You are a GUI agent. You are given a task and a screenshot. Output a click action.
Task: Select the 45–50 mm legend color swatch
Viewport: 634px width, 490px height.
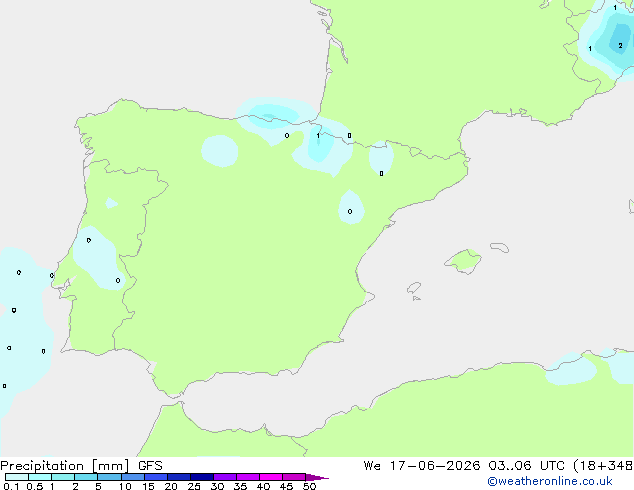(x=294, y=477)
